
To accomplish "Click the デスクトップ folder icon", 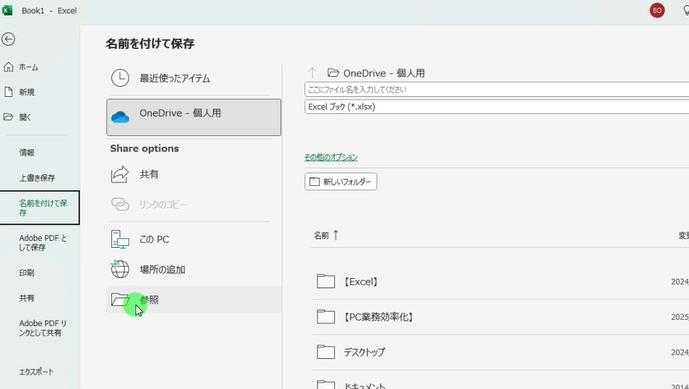I will (326, 352).
